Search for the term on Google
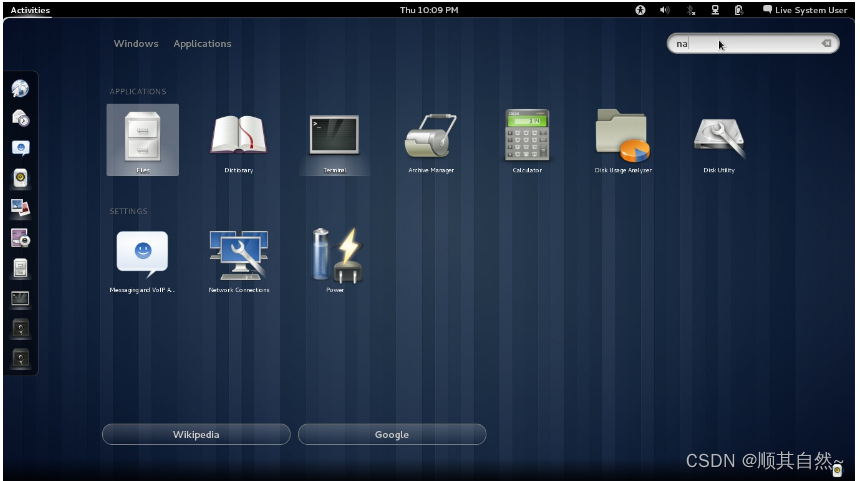 pos(392,435)
